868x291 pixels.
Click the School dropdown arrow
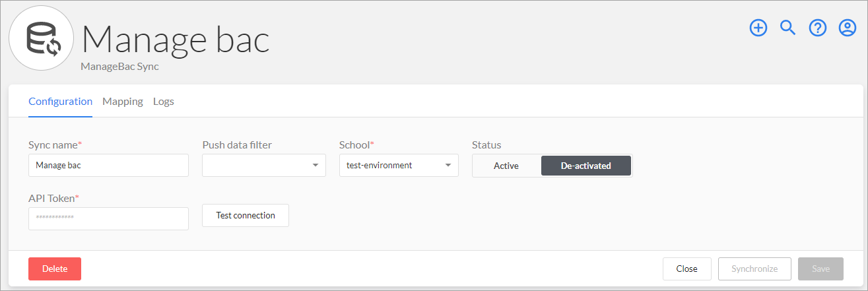point(448,166)
